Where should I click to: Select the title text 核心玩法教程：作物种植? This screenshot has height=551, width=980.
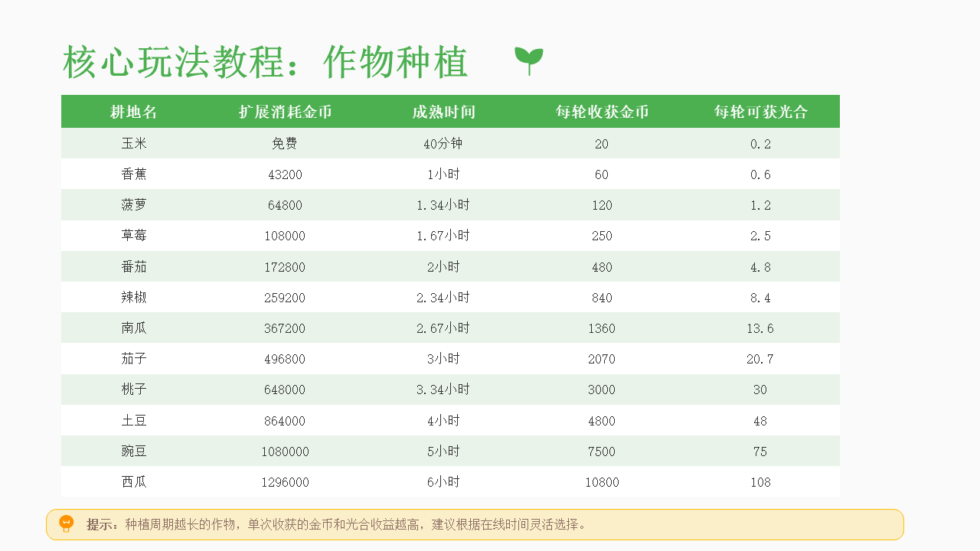click(265, 62)
